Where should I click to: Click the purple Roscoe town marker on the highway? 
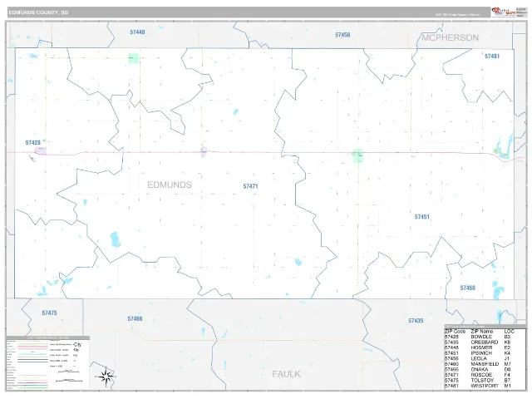point(204,151)
